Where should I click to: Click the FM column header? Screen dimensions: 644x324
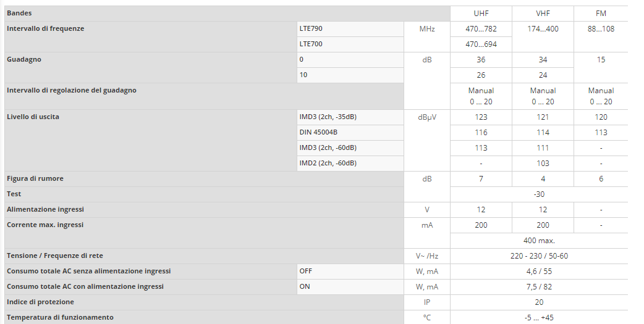pos(601,13)
